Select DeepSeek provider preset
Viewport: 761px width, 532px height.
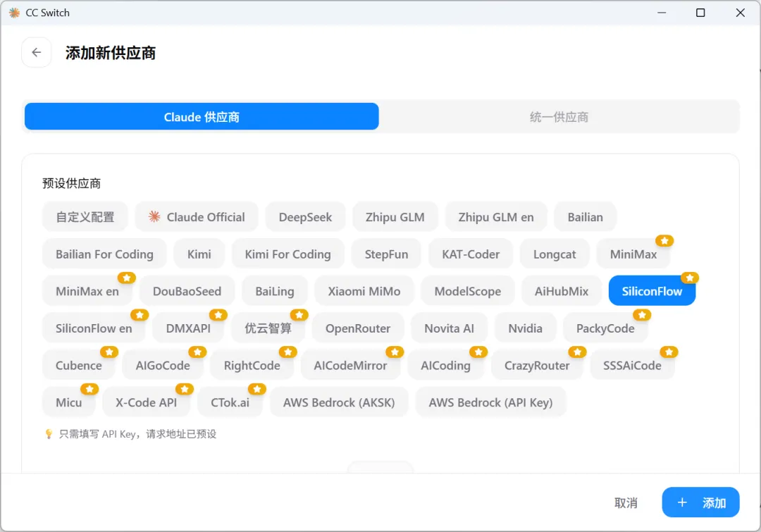point(305,217)
